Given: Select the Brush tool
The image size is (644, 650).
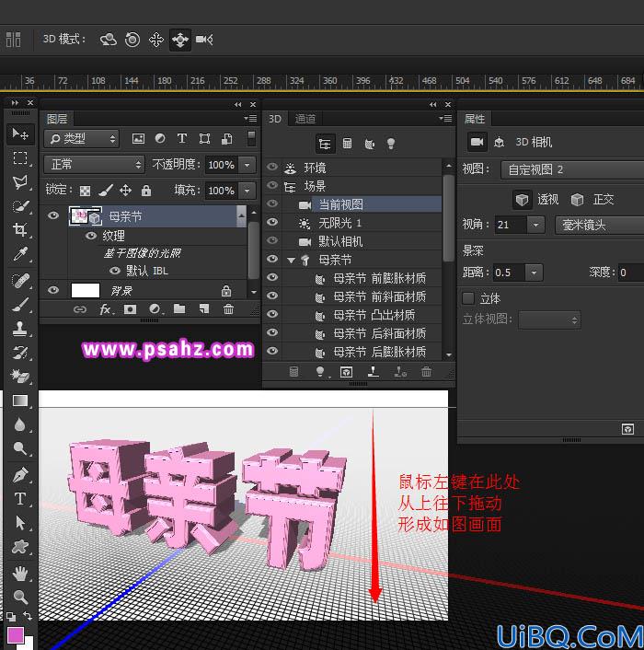Looking at the screenshot, I should (20, 305).
